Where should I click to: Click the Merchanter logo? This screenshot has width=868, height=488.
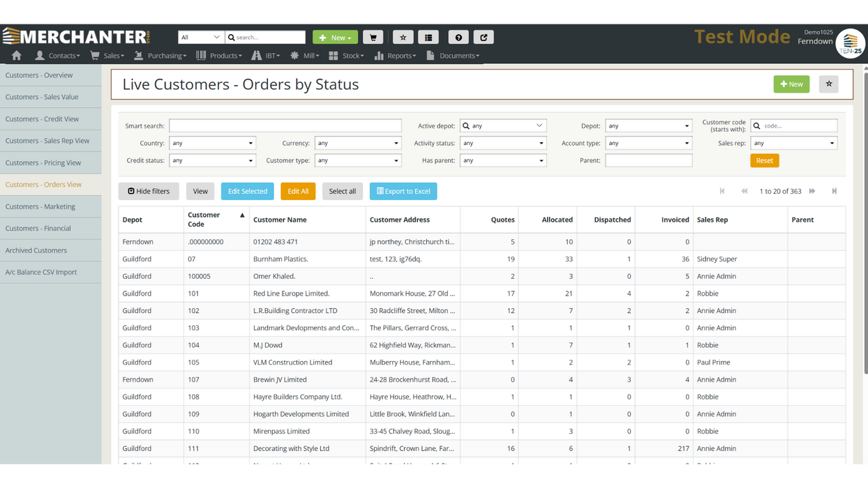(76, 36)
